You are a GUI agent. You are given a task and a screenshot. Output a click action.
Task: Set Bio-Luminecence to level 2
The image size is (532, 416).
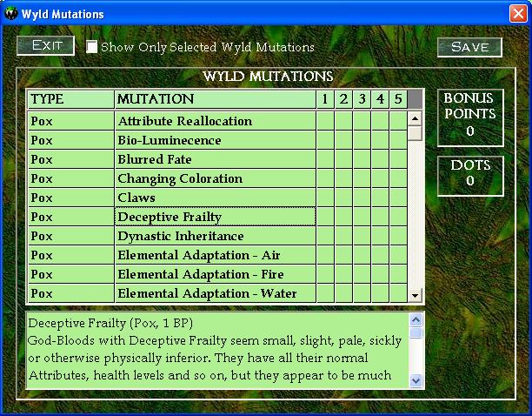click(x=343, y=140)
